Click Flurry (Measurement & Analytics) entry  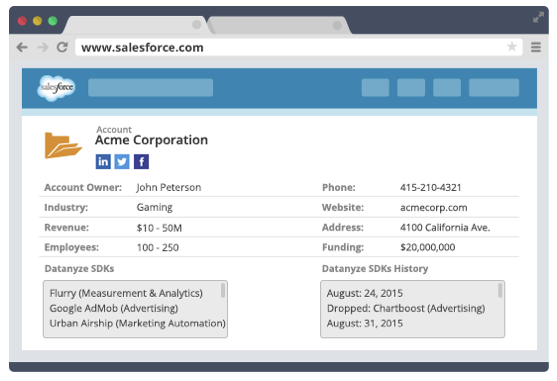click(x=126, y=293)
